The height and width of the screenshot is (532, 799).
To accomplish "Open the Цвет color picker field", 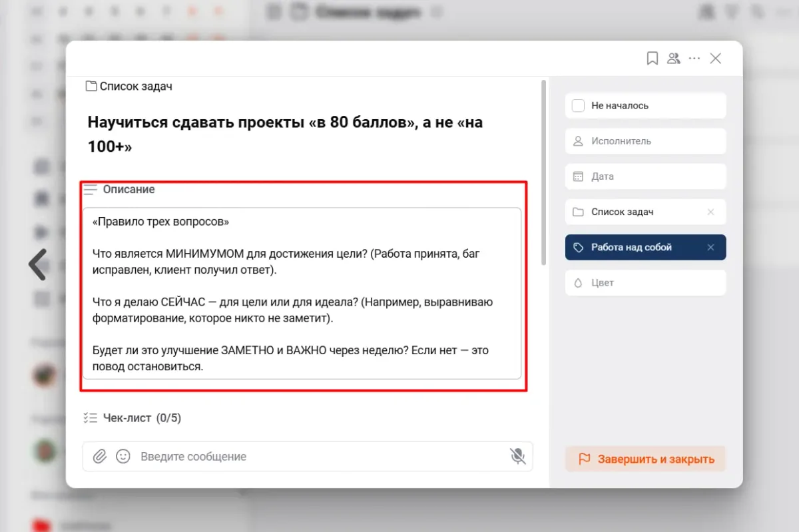I will point(645,282).
